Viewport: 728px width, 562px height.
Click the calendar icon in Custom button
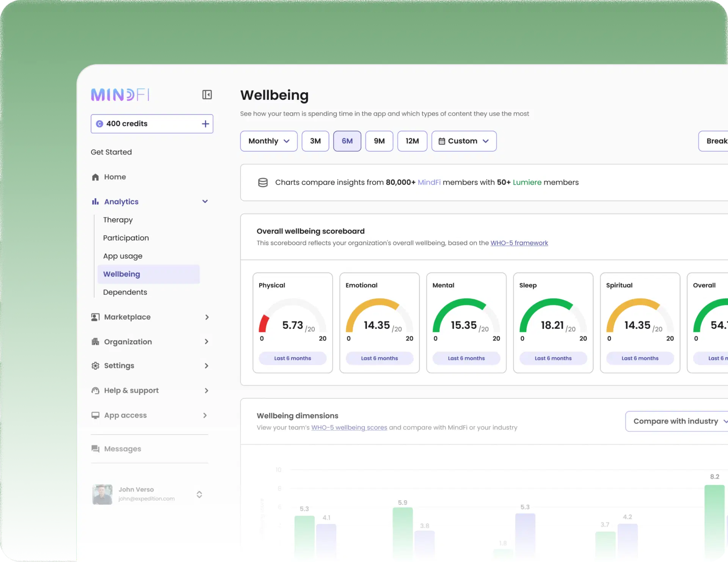point(442,141)
